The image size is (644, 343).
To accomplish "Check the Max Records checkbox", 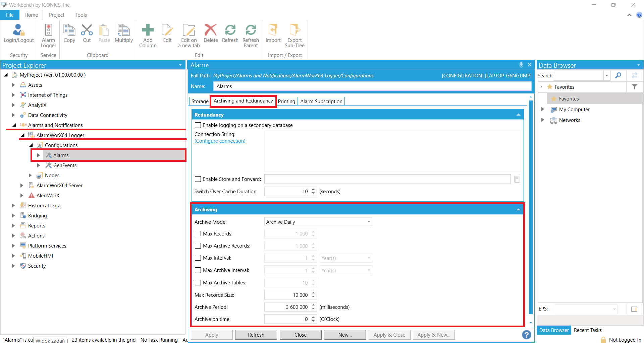I will pos(198,234).
